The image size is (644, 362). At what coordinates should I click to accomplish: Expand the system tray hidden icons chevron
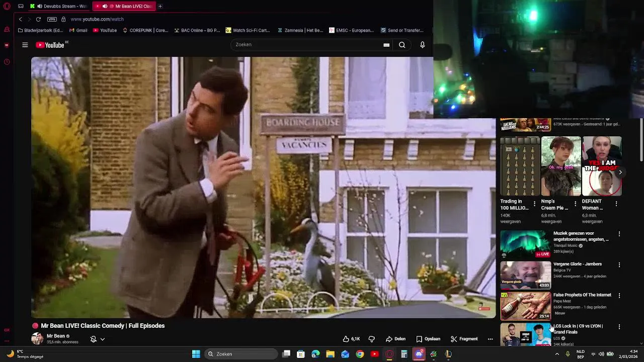557,354
